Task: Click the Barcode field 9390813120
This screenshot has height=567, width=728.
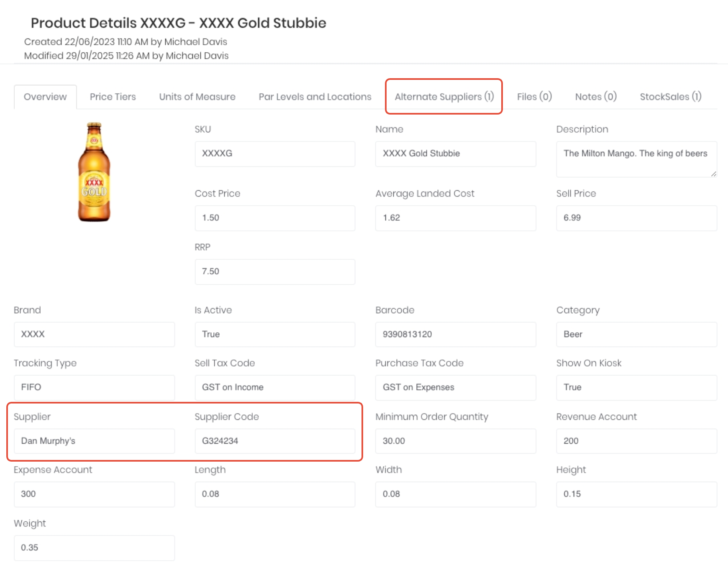Action: pos(456,334)
